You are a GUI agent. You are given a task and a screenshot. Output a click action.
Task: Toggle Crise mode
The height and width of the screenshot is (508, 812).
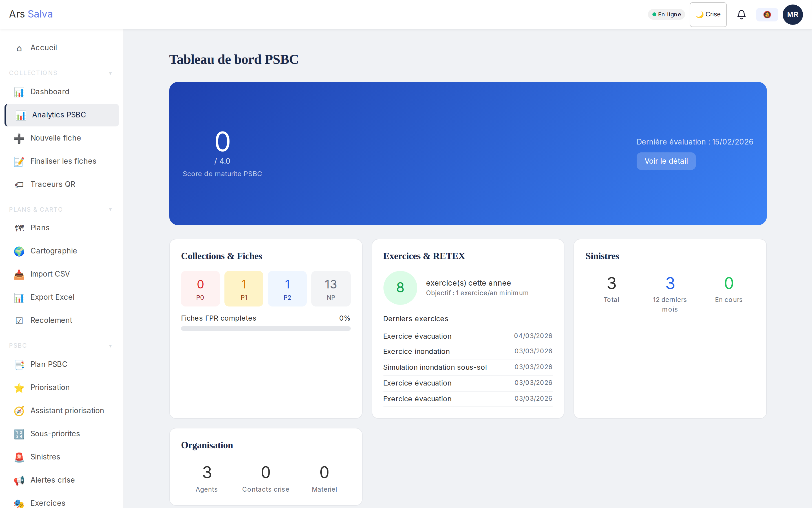pos(708,14)
